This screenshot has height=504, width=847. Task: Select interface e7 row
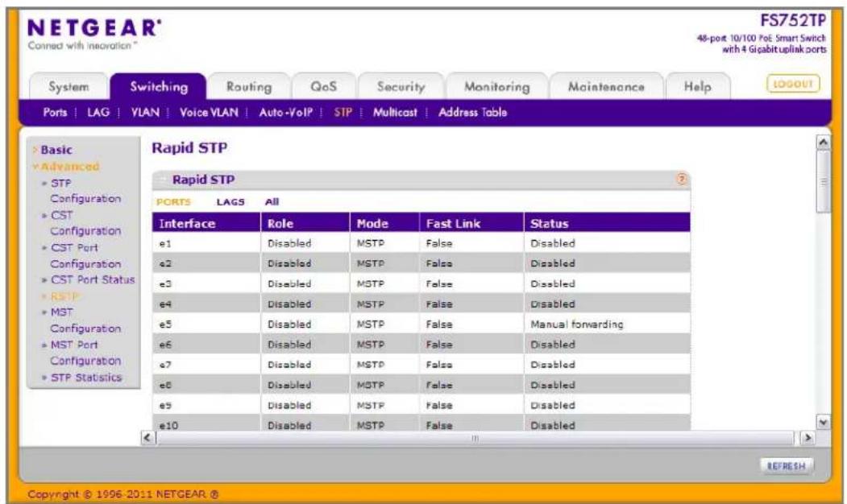[421, 365]
